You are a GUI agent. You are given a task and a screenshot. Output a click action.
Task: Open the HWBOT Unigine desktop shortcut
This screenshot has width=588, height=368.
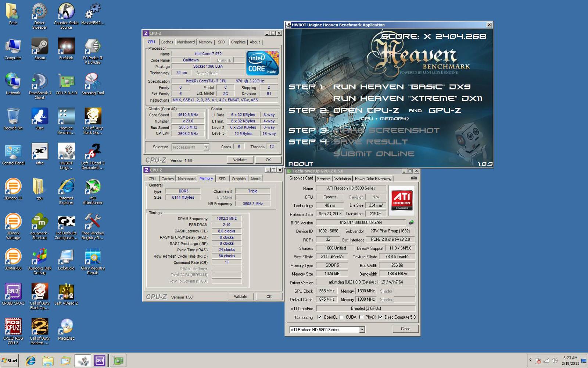click(x=66, y=156)
